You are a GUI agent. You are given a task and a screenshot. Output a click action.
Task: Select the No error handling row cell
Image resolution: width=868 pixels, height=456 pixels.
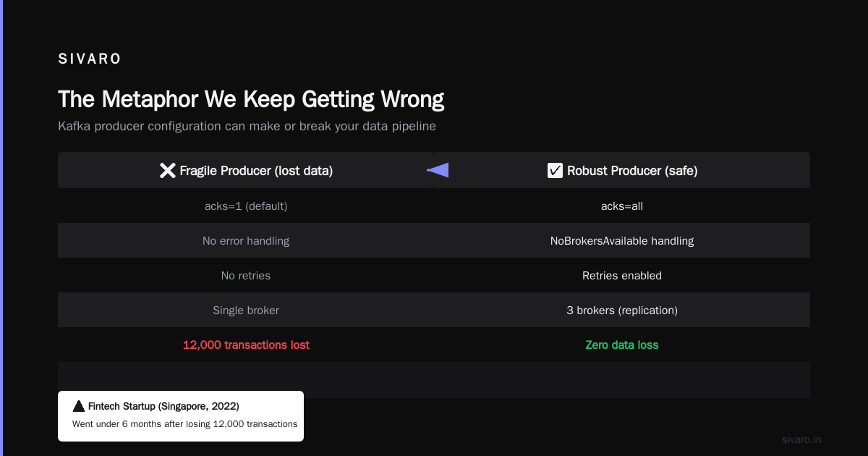(246, 240)
